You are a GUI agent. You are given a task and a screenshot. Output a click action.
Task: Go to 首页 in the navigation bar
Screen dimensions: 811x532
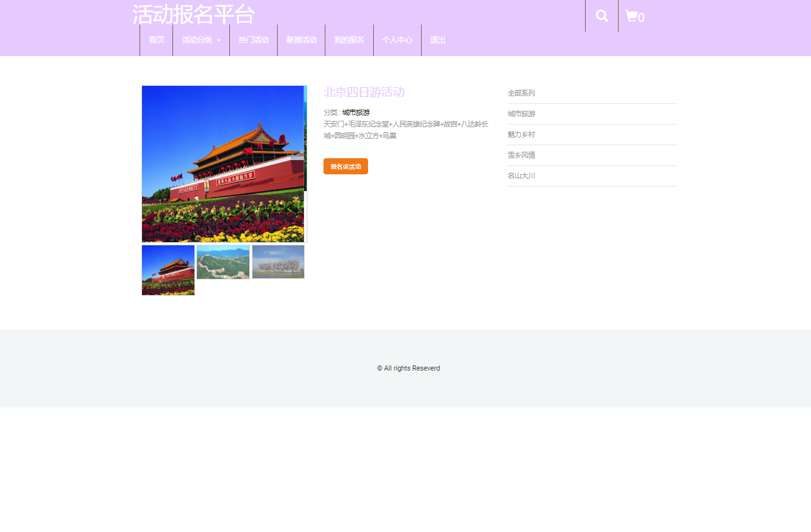pyautogui.click(x=156, y=40)
